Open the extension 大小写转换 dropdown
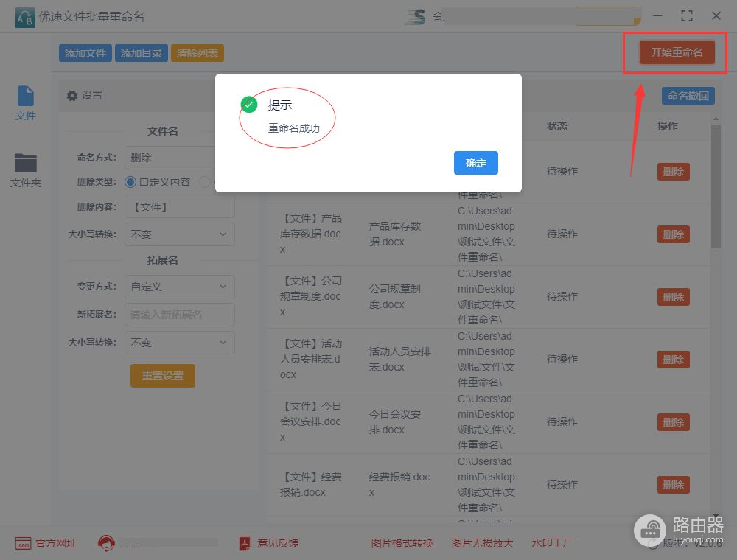The image size is (737, 560). 180,343
